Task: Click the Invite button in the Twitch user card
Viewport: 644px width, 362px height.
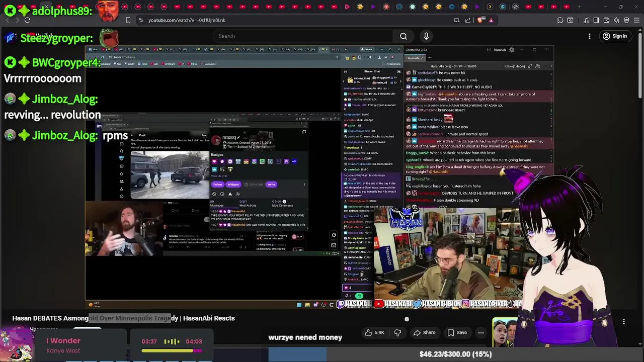Action: 271,185
